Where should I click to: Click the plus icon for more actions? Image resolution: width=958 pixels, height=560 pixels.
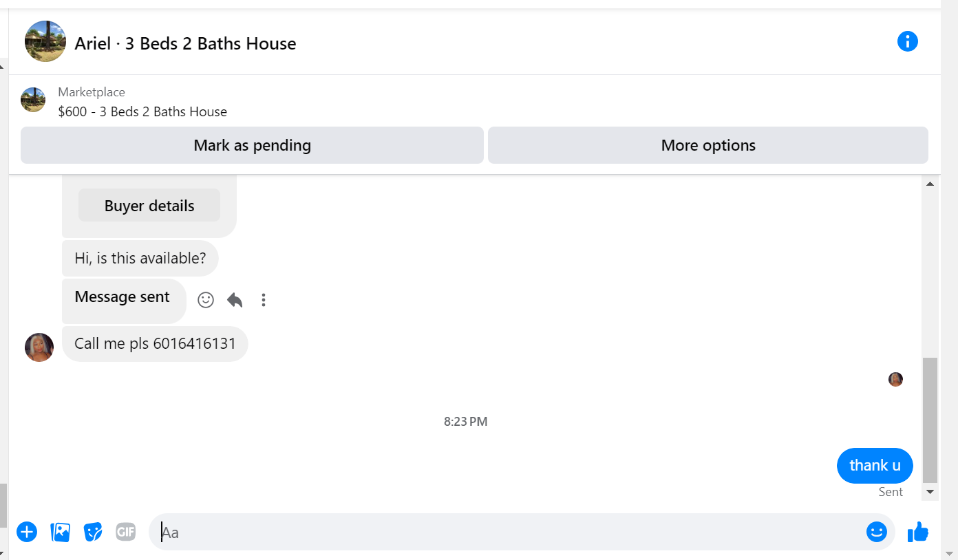(27, 532)
